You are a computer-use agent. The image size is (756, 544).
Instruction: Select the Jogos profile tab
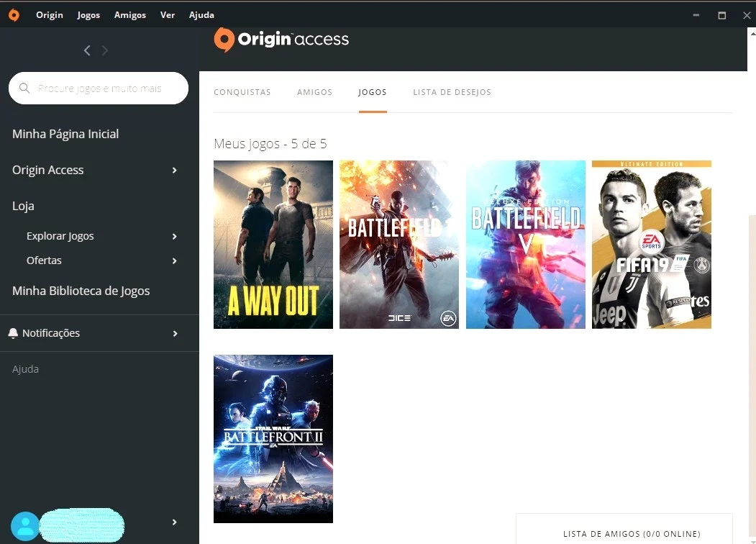(x=372, y=92)
